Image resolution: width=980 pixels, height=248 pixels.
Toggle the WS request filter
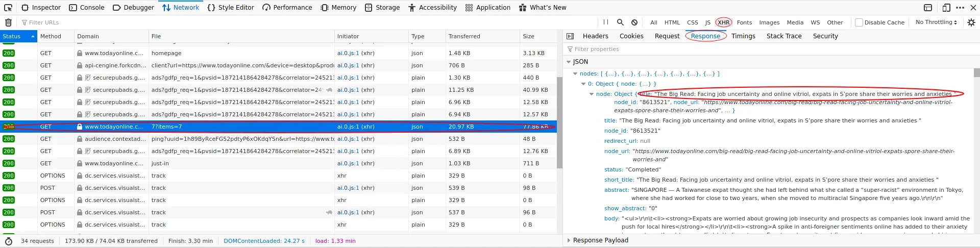[815, 22]
